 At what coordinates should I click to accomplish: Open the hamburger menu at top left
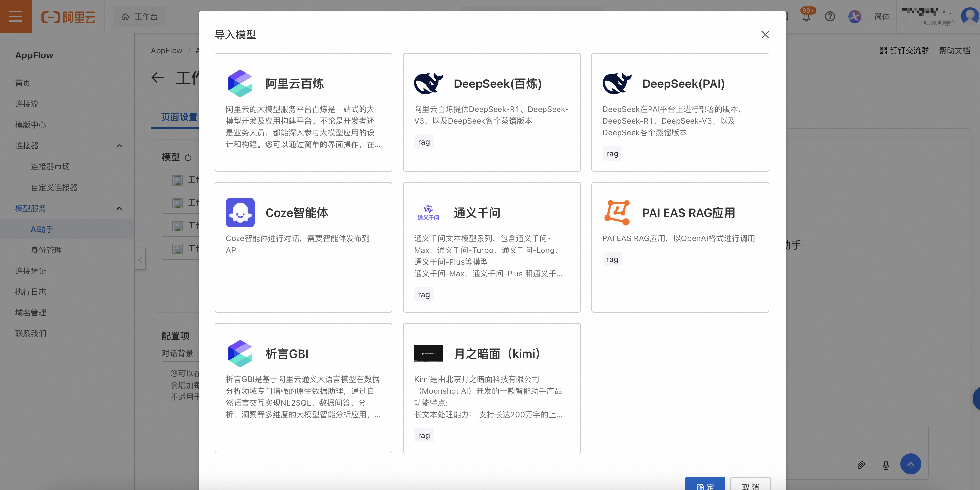point(16,16)
